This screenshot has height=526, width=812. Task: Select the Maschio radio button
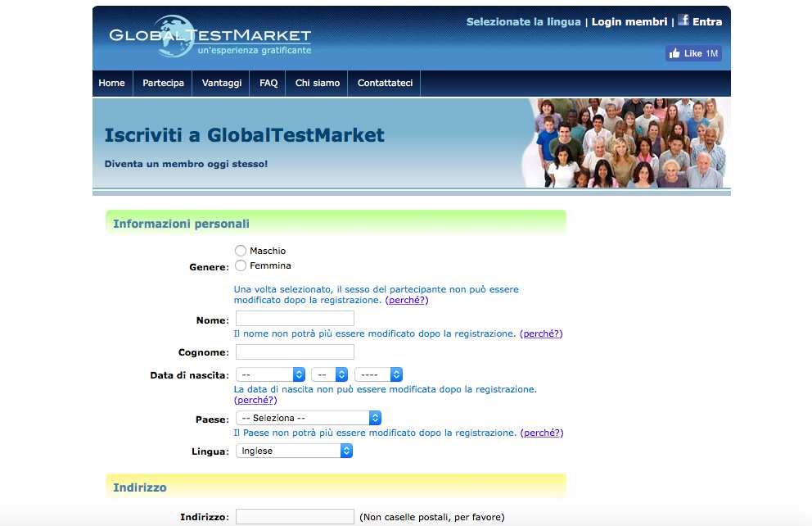click(241, 251)
